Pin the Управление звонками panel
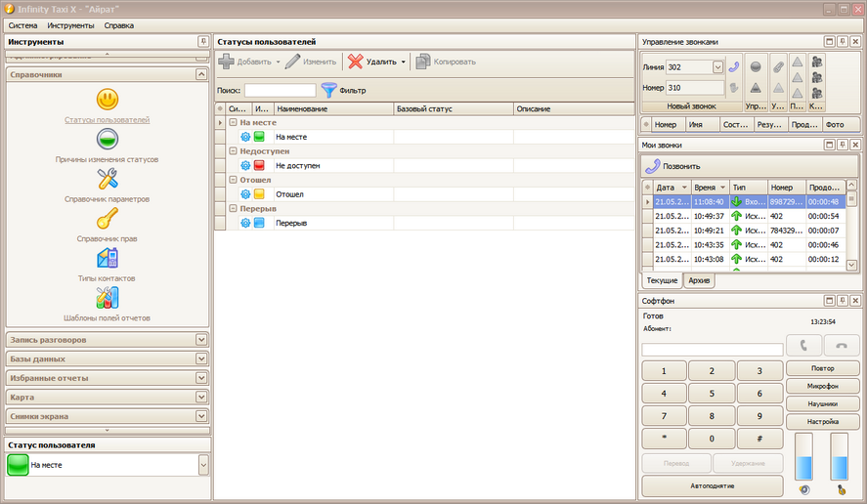Screen dimensions: 867x504 tap(843, 41)
